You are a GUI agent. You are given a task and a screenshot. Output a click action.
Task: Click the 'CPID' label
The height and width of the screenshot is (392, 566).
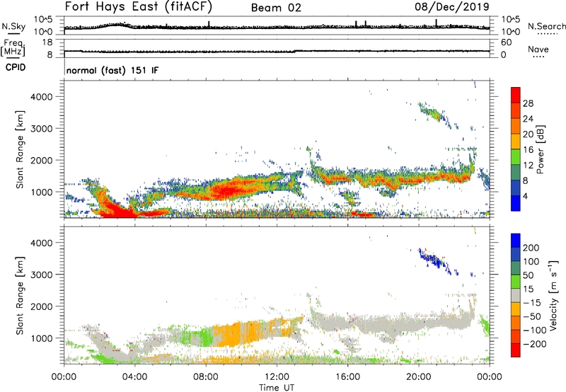coord(15,67)
